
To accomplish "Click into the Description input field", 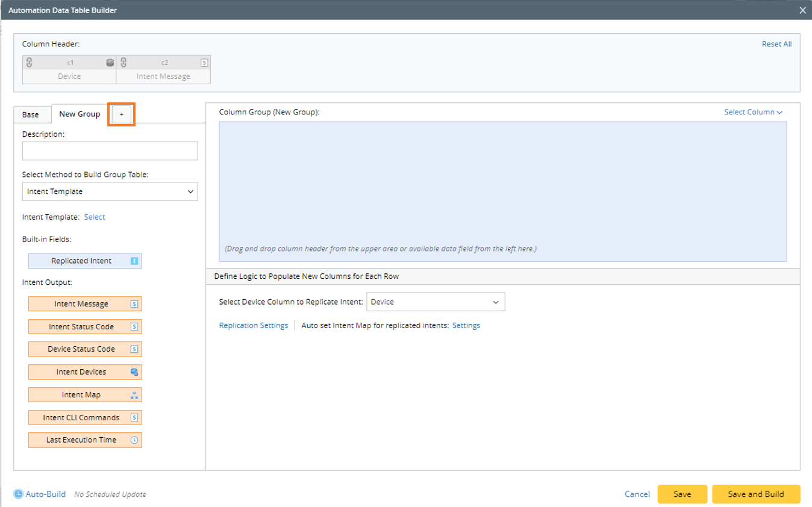I will 110,151.
